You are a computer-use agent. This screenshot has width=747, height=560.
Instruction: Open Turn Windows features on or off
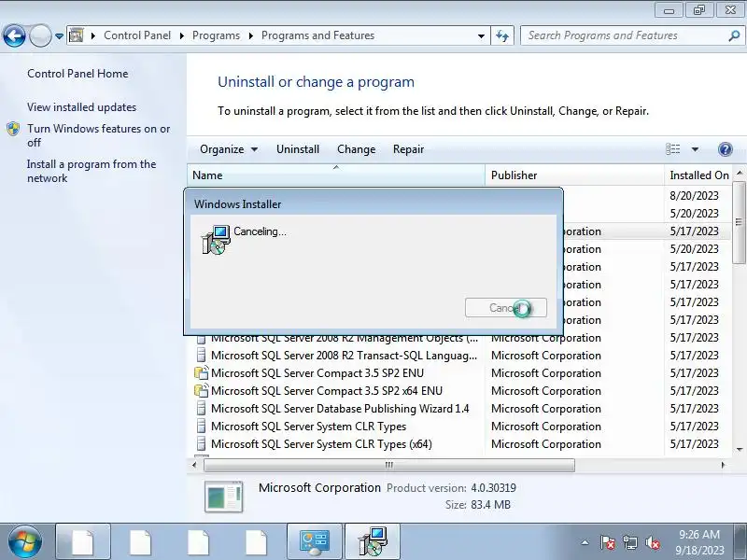pos(99,135)
